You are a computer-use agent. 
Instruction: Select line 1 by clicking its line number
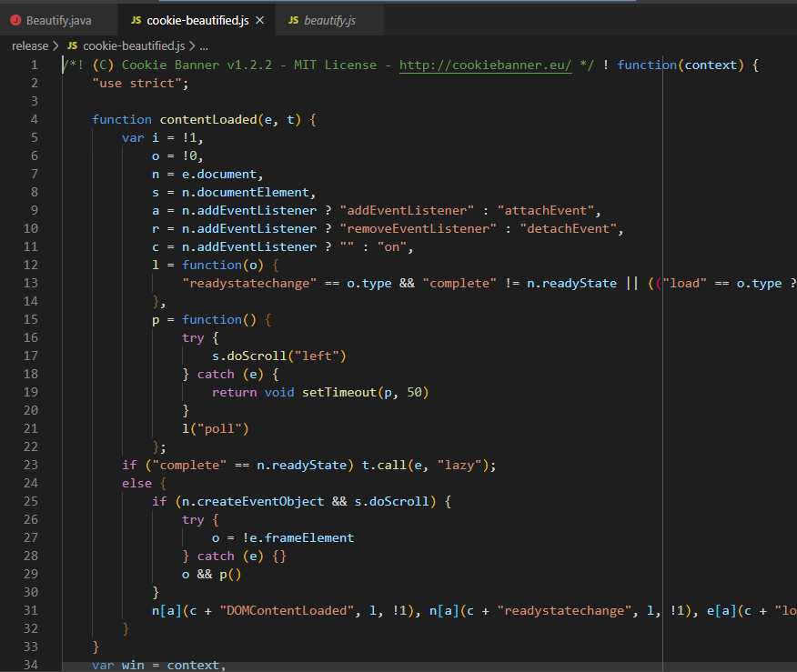[34, 65]
